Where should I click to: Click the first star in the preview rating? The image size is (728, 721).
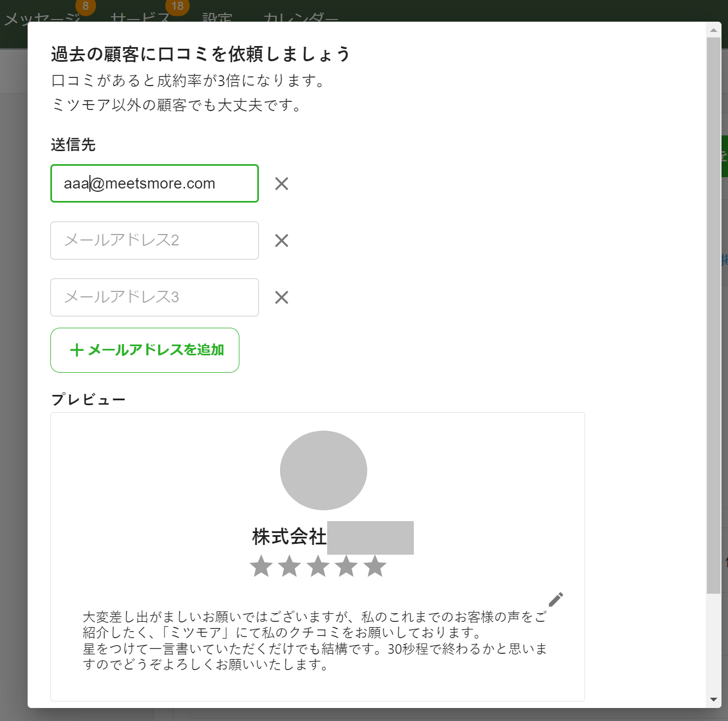pos(261,567)
